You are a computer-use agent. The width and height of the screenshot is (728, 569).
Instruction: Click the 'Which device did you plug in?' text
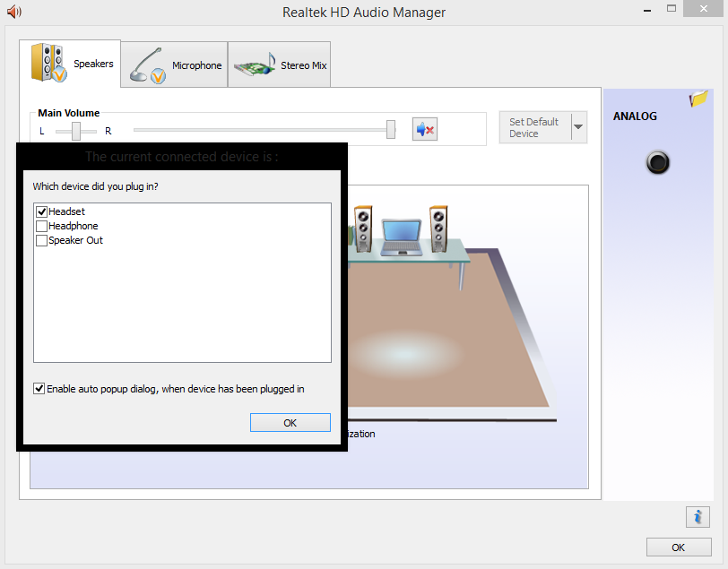96,186
